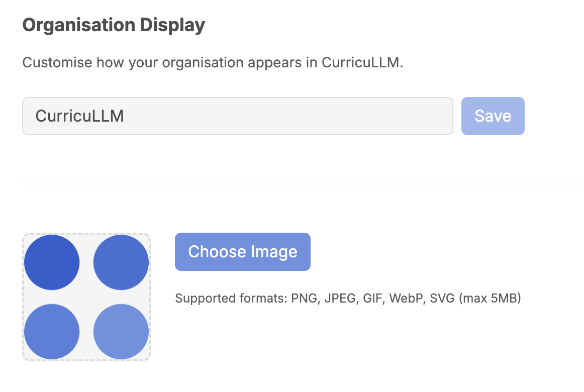The image size is (584, 392).
Task: Click inside the organisation name field
Action: point(238,116)
